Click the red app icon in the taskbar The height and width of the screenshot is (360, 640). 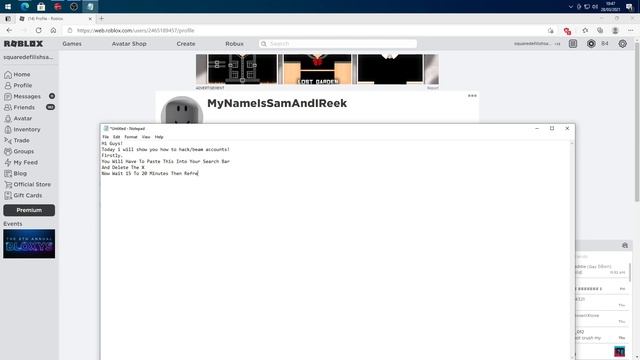[x=58, y=7]
